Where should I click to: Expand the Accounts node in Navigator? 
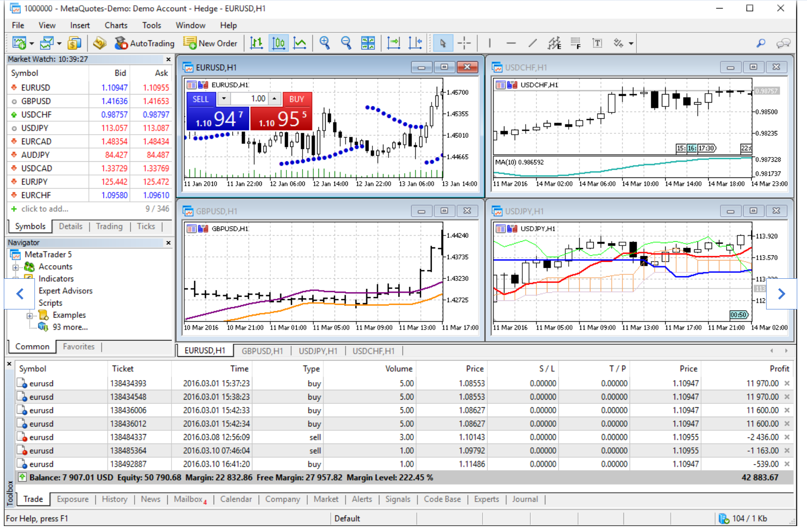coord(16,267)
